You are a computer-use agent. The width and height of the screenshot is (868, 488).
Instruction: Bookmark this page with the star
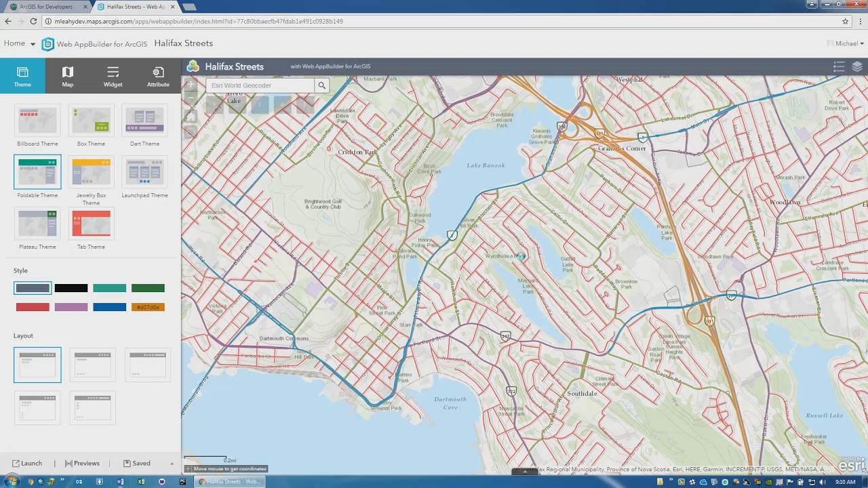pos(845,22)
